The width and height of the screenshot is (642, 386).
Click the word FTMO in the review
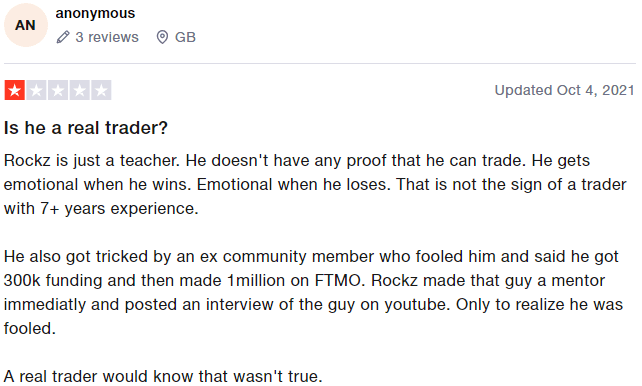click(x=339, y=281)
